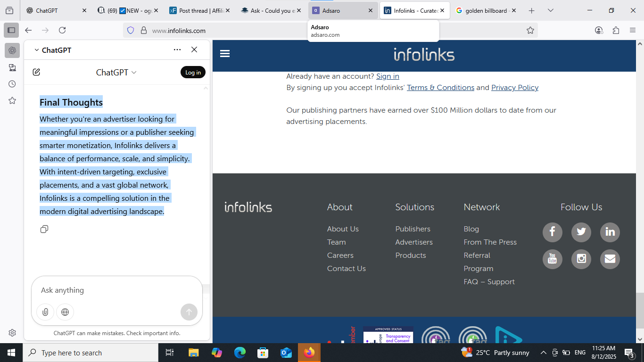Click the address bar URL field
This screenshot has width=644, height=362.
coord(330,31)
